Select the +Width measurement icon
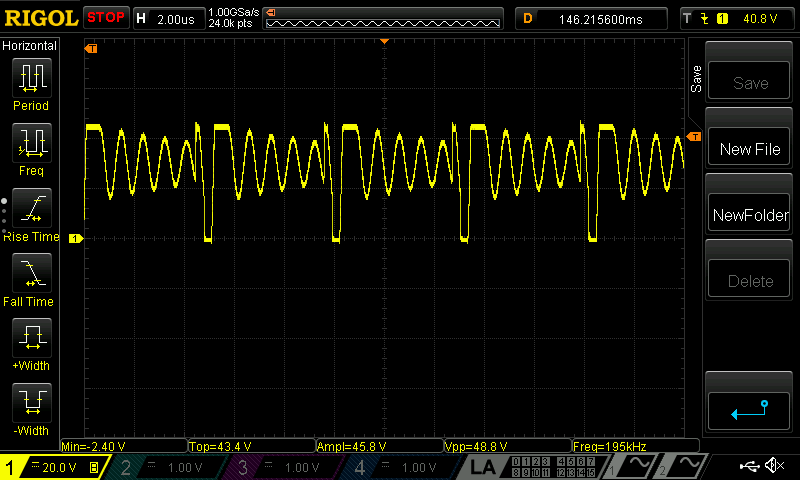This screenshot has height=480, width=800. coord(32,337)
